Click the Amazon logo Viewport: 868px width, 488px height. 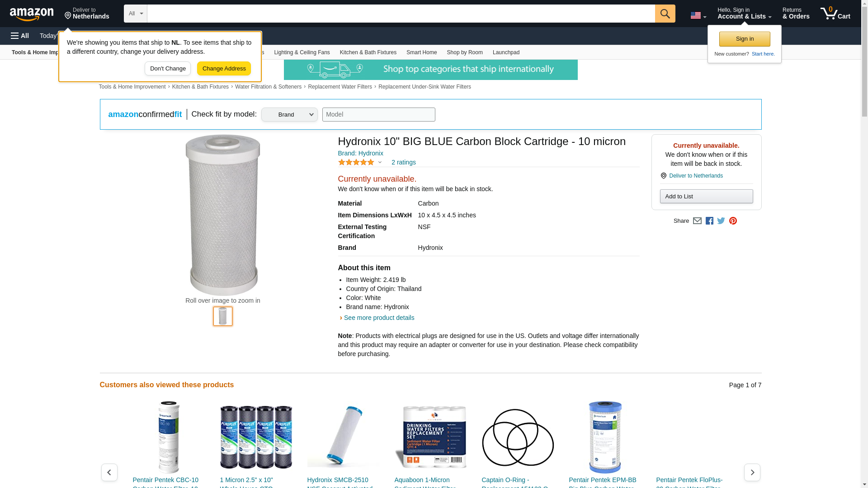click(x=32, y=14)
